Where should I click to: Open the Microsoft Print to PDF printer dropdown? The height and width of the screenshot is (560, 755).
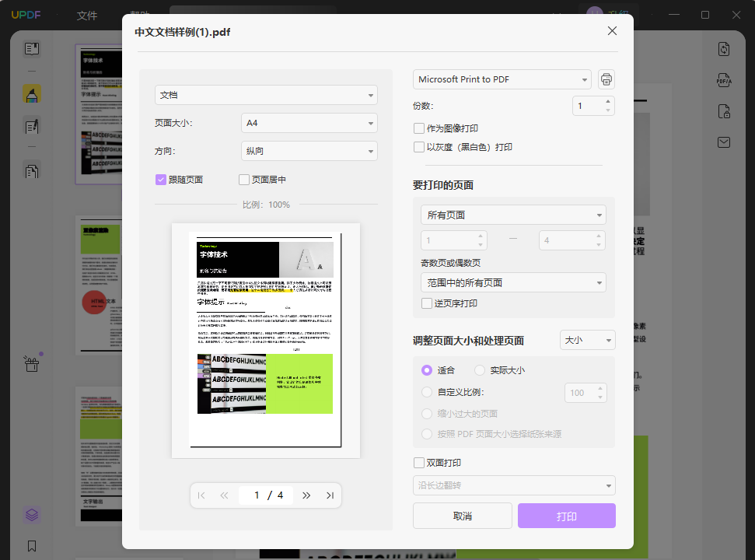[x=502, y=79]
